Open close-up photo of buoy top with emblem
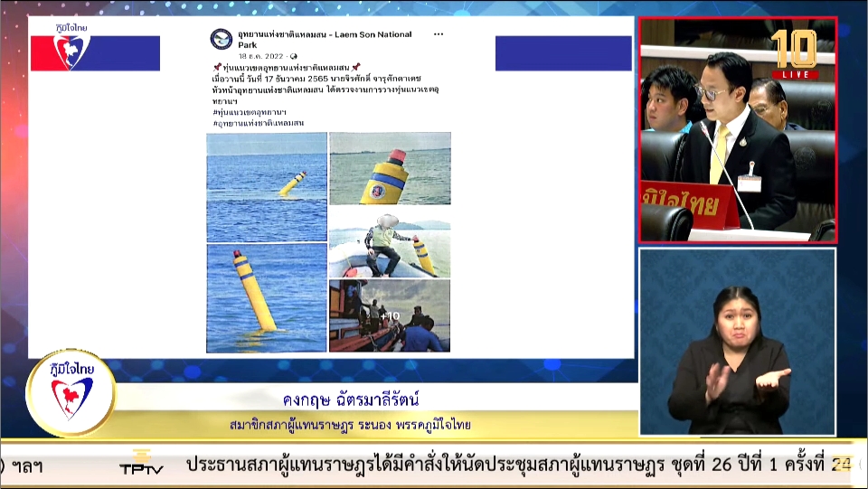The width and height of the screenshot is (868, 489). pyautogui.click(x=390, y=169)
